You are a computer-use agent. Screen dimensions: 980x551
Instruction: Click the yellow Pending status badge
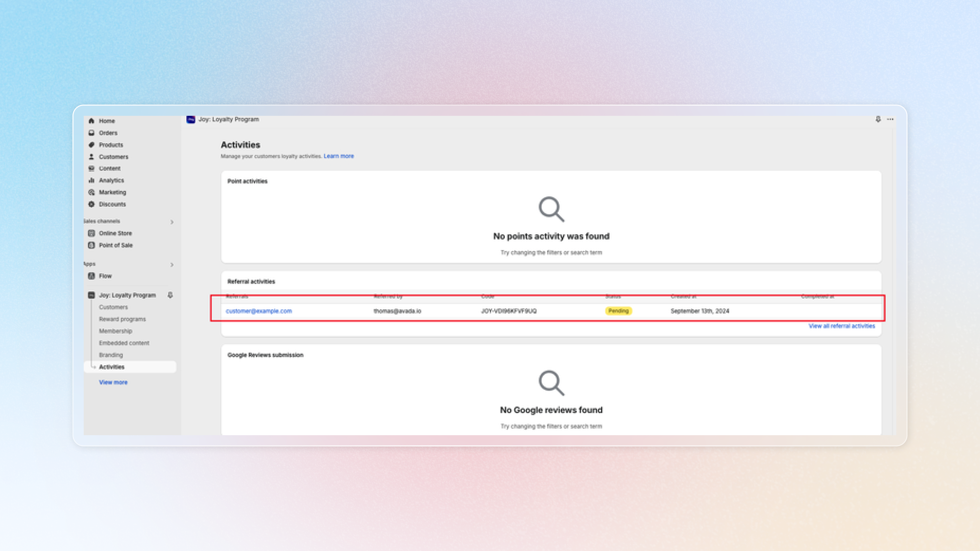(x=618, y=311)
